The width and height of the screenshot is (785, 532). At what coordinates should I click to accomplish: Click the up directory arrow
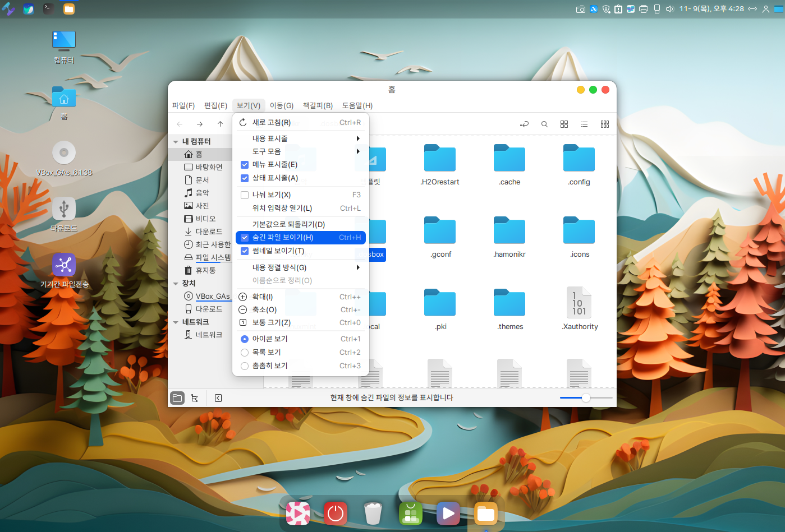[x=220, y=124]
